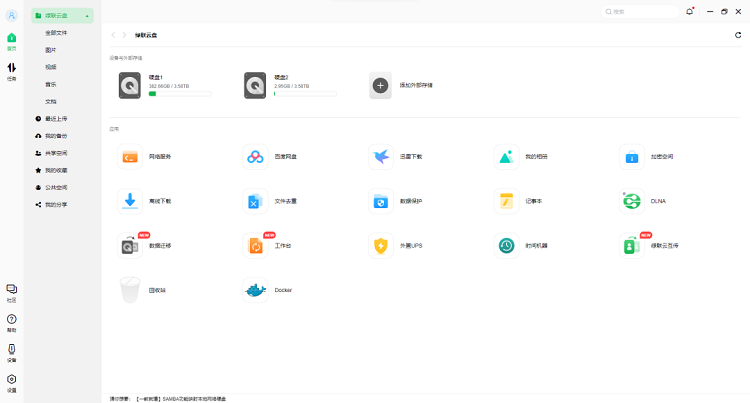Click the 硬盘1 storage usage bar
Screen dimensions: 750x403
click(x=180, y=94)
